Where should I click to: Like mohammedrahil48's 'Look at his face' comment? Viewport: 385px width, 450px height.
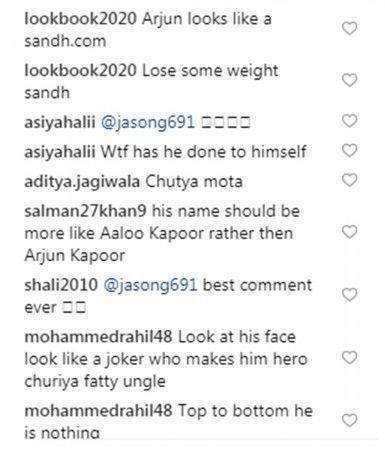click(350, 358)
